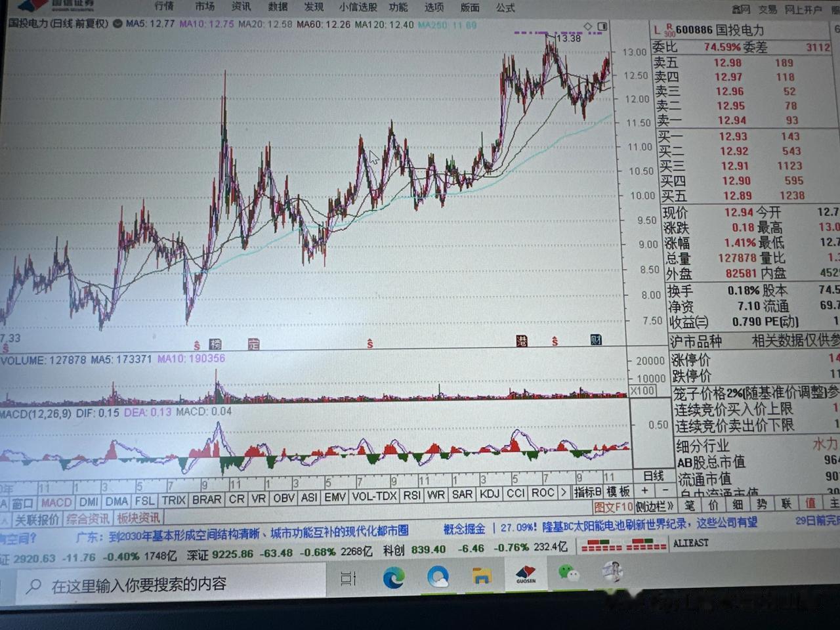Image resolution: width=840 pixels, height=630 pixels.
Task: Click the Guosen app taskbar icon
Action: coord(526,574)
